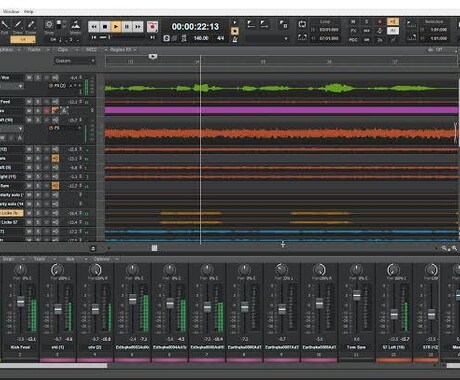Toggle the orange input echo button in Mix module

pos(393,22)
